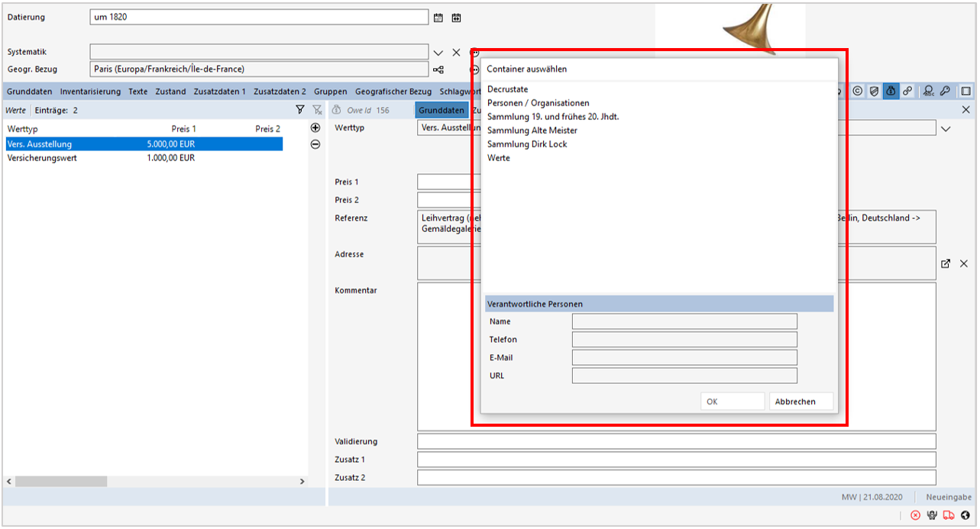Click the copyright icon in the toolbar
The image size is (980, 529).
point(858,91)
